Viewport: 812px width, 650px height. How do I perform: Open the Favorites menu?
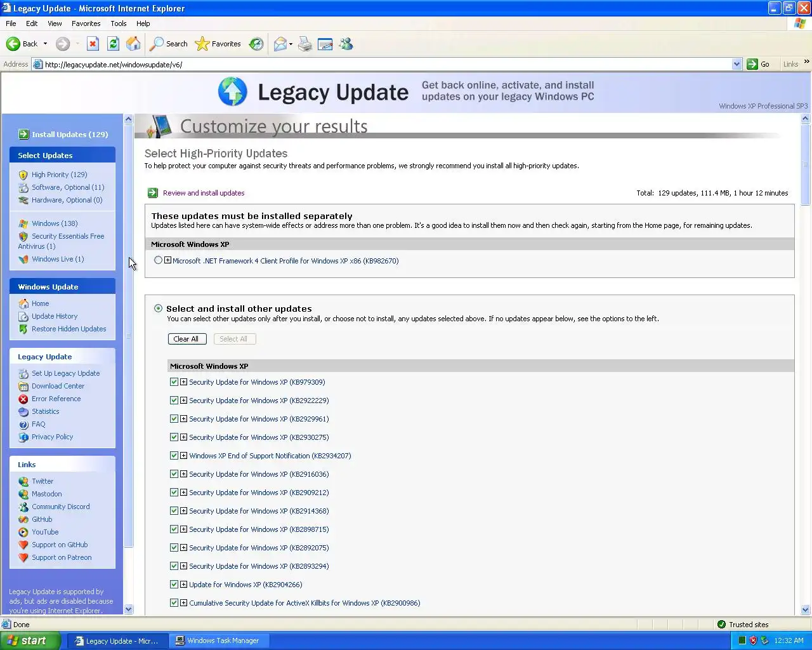[86, 23]
